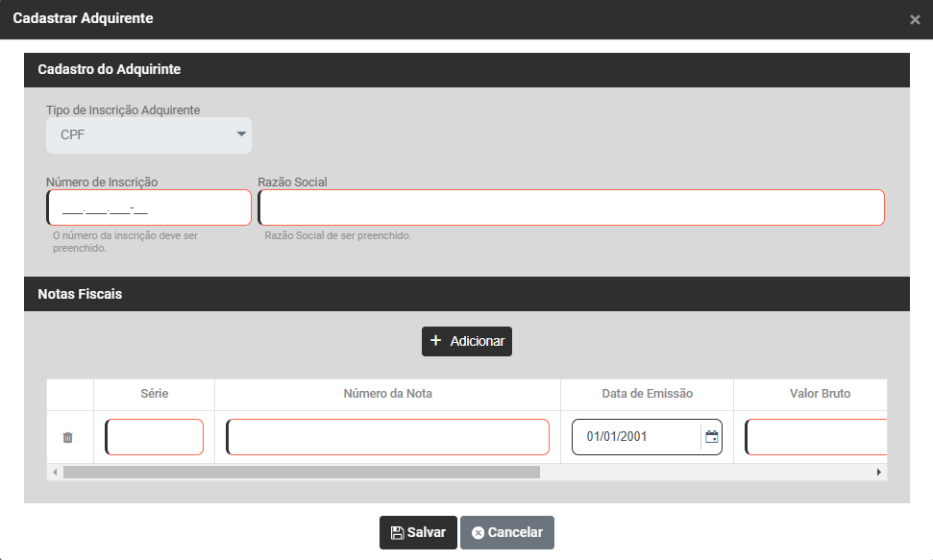Delete the nota fiscal row with trash icon

click(67, 437)
